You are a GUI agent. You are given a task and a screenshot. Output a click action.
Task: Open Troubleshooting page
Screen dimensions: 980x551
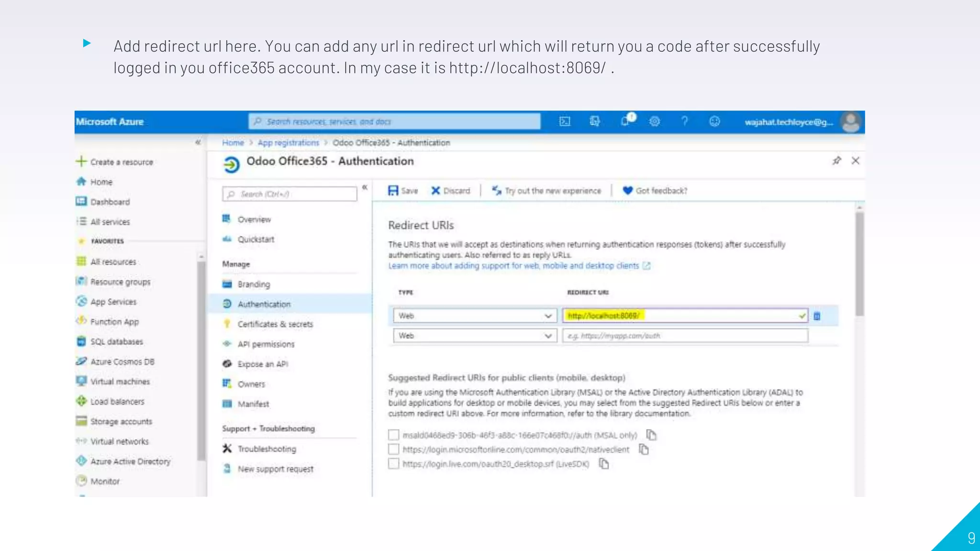[x=266, y=449]
